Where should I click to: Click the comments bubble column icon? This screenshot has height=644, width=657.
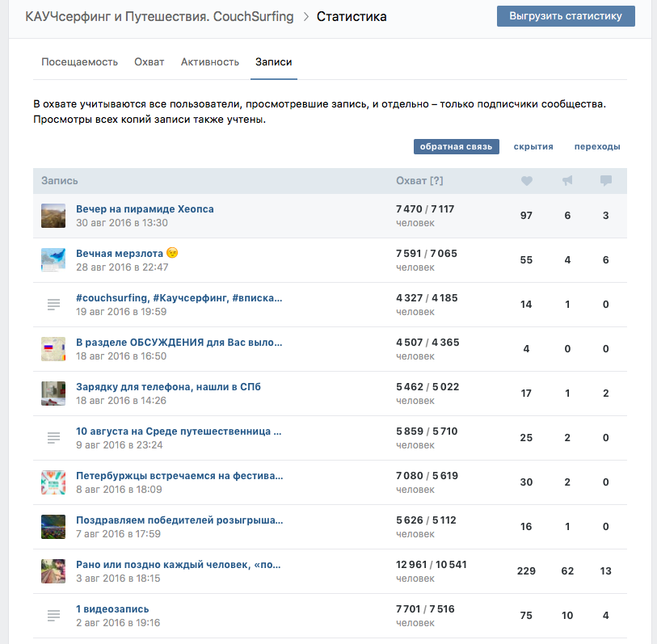coord(606,181)
